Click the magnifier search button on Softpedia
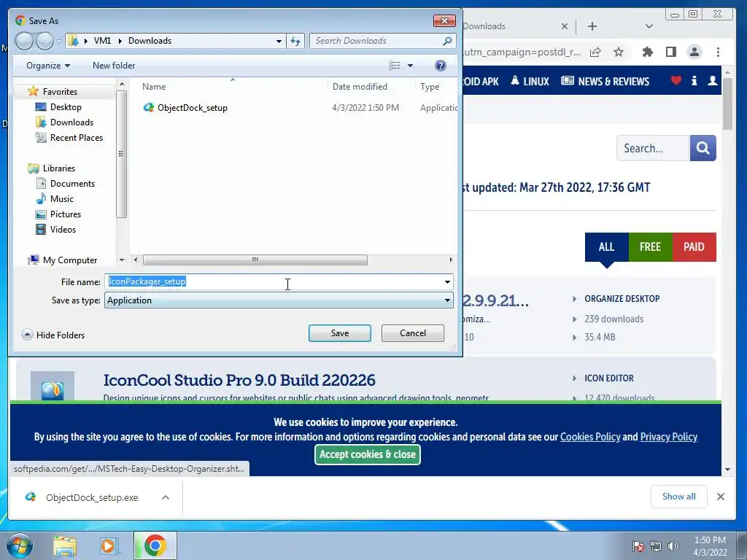The width and height of the screenshot is (747, 560). click(x=703, y=148)
